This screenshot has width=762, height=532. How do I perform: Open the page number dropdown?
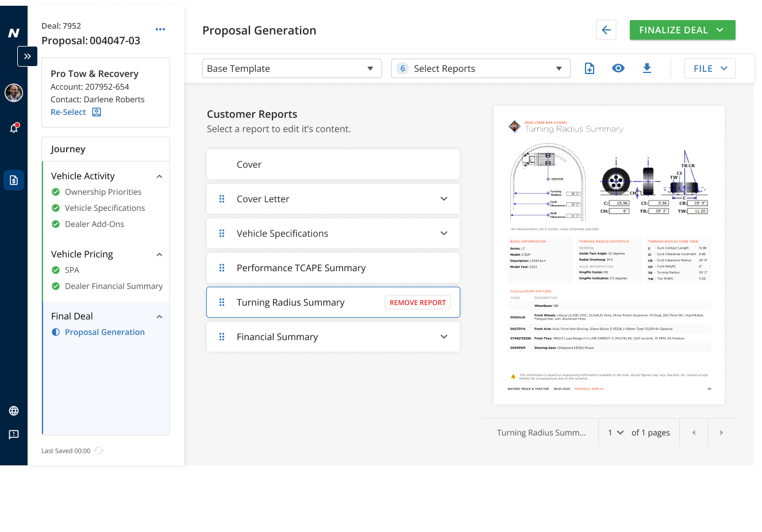click(x=615, y=433)
